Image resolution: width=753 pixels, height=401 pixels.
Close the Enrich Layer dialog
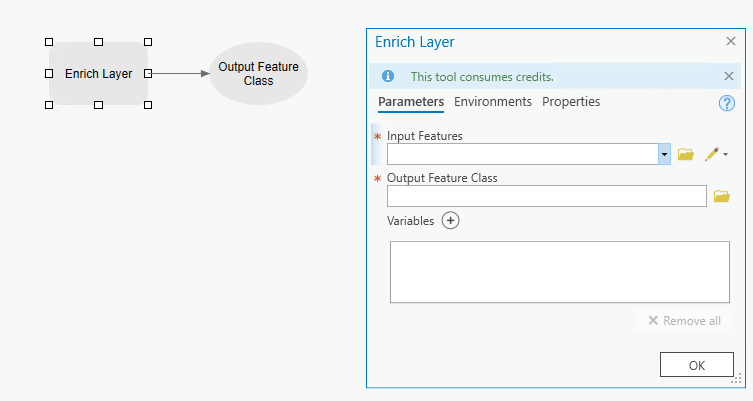(730, 41)
